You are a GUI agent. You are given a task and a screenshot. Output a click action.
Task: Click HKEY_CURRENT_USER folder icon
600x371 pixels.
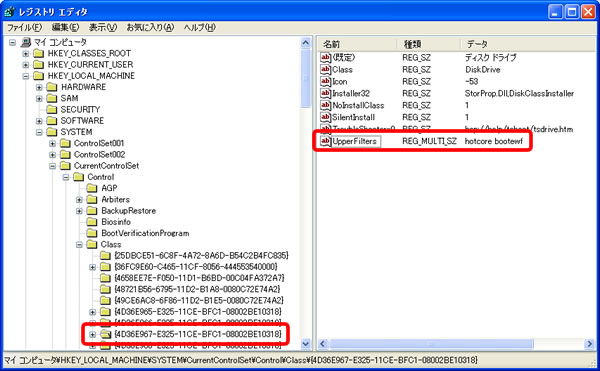click(x=39, y=65)
